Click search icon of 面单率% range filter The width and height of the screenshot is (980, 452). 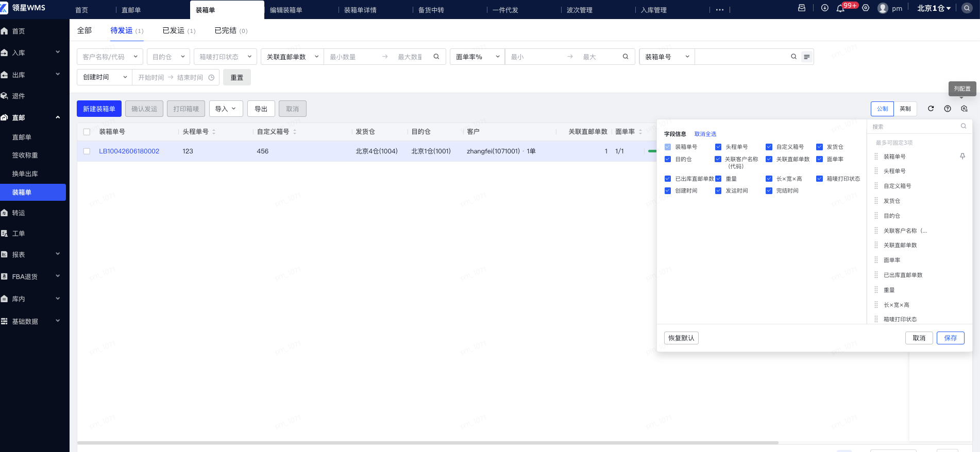coord(626,57)
